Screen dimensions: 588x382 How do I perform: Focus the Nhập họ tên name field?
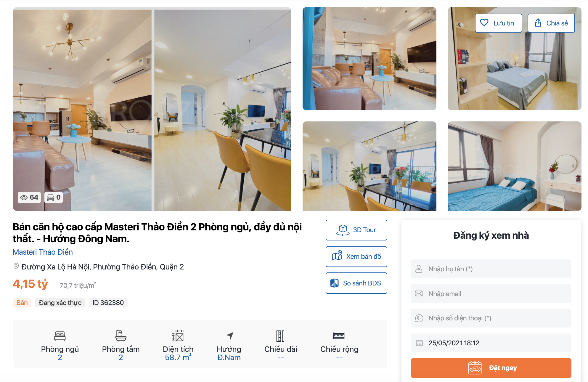(491, 269)
